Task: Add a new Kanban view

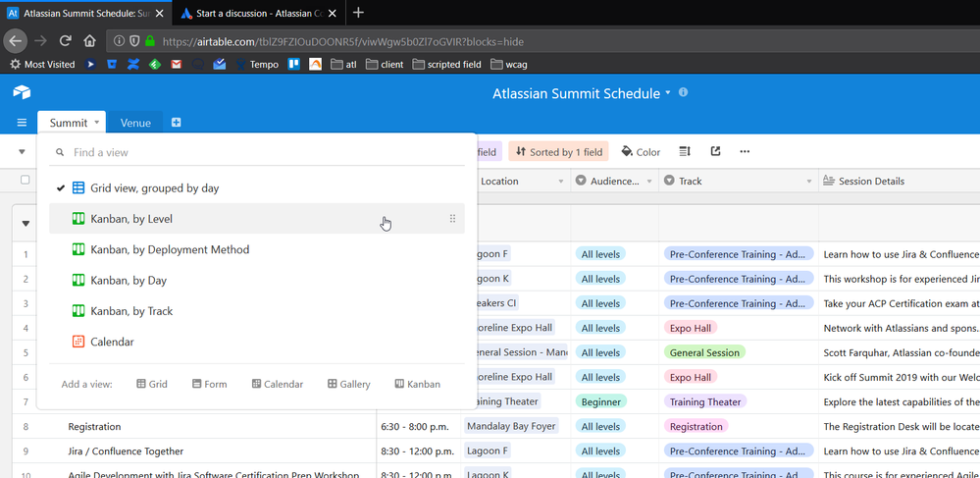Action: click(418, 384)
